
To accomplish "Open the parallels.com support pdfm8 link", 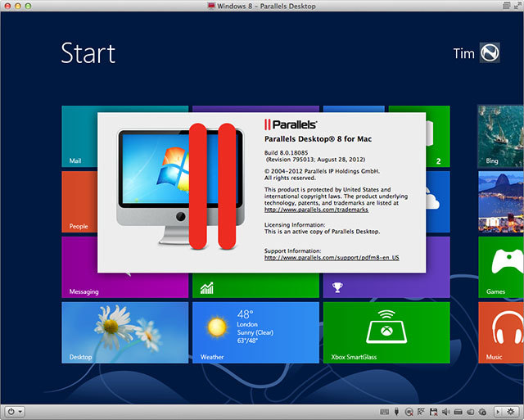I will [332, 258].
